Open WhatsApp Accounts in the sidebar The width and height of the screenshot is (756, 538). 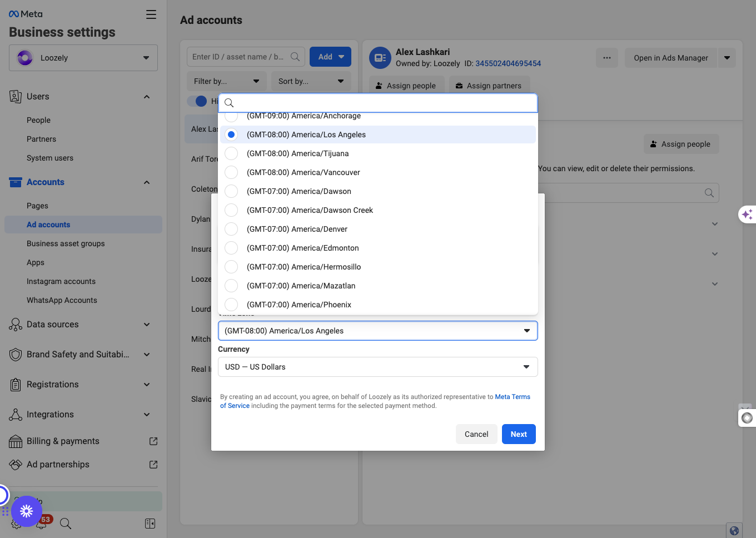[62, 300]
